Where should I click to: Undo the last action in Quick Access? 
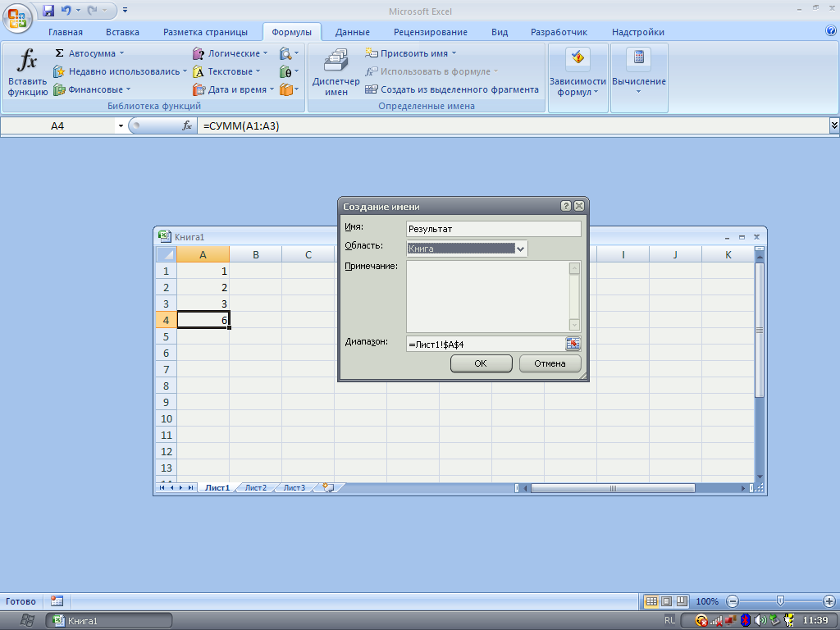click(66, 10)
